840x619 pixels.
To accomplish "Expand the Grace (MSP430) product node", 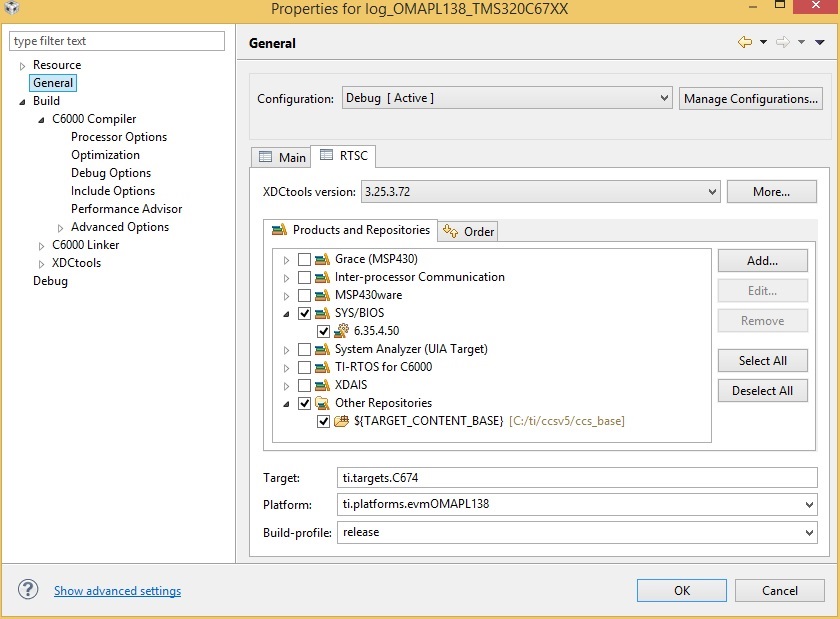I will 286,260.
